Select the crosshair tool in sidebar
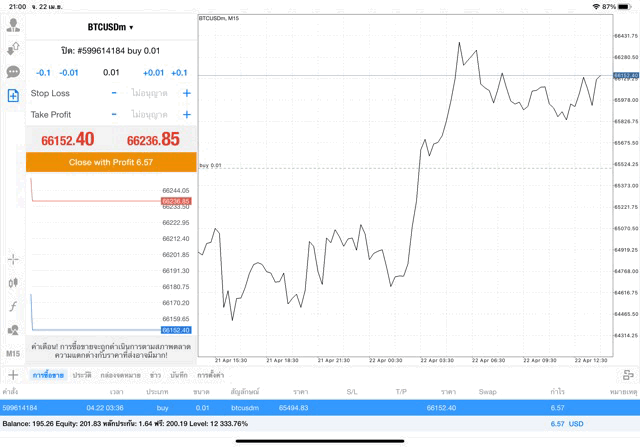This screenshot has width=640, height=447. pos(13,259)
